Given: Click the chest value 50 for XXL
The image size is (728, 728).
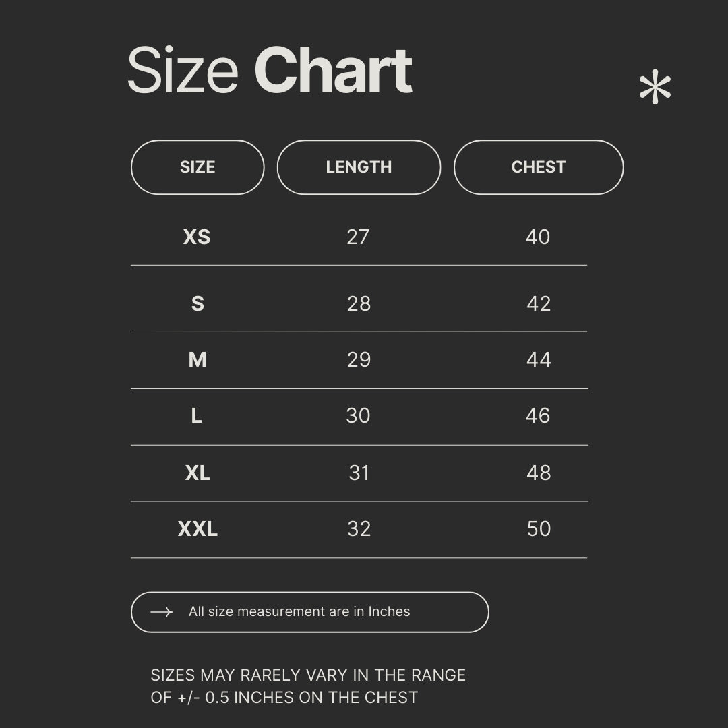Looking at the screenshot, I should pos(539,529).
